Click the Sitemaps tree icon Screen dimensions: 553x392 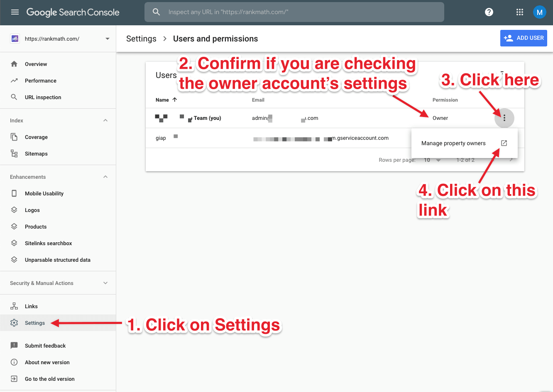(14, 153)
